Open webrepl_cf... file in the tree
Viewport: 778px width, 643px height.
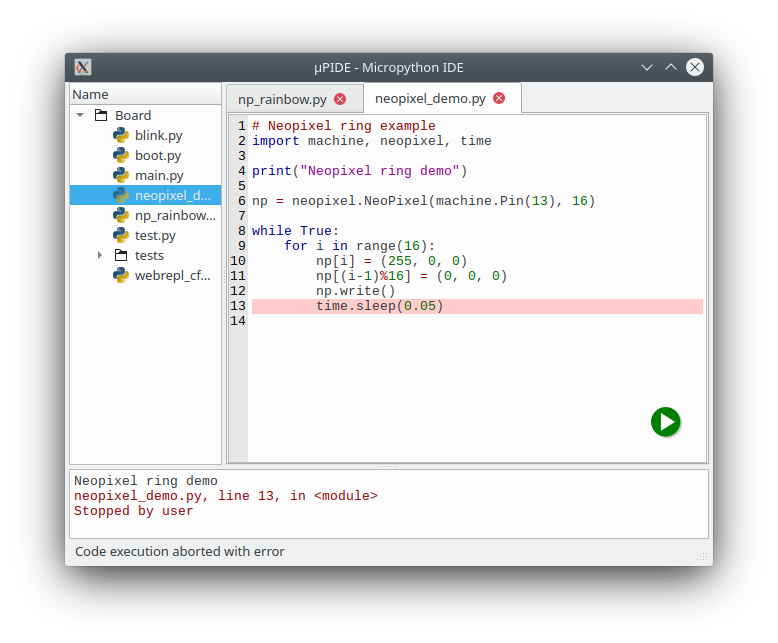coord(172,275)
